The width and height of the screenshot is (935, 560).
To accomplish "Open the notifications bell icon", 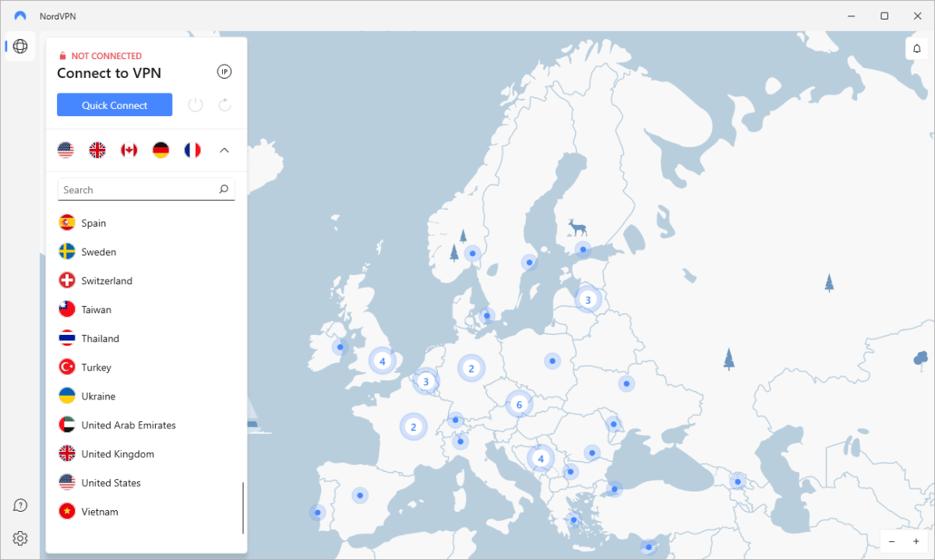I will (x=916, y=48).
